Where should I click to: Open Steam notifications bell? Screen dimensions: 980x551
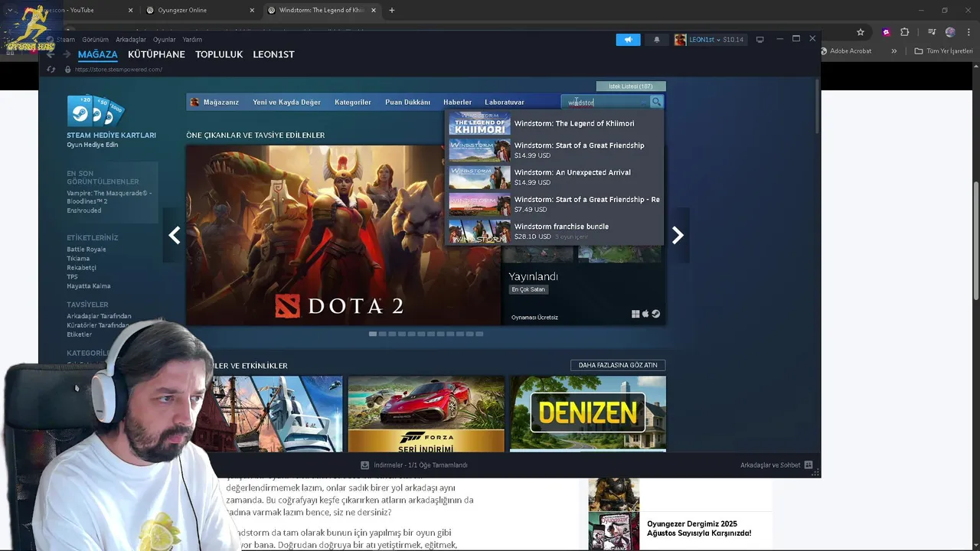click(x=656, y=40)
